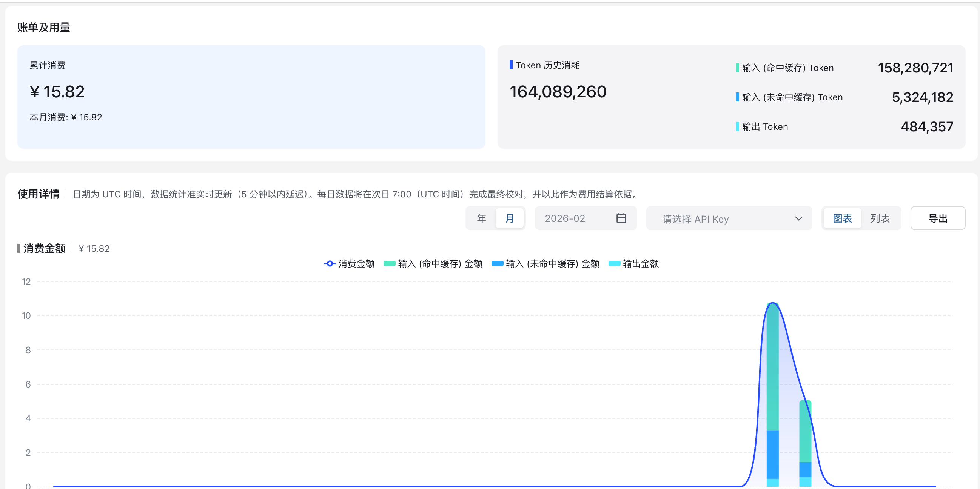Select the 月 period option
The width and height of the screenshot is (980, 489).
[x=509, y=218]
